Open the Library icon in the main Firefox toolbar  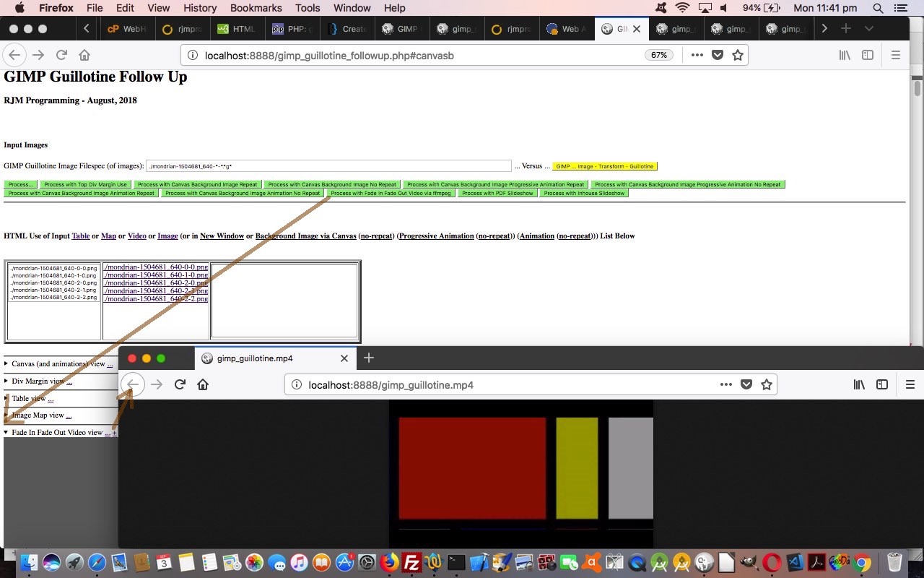(x=845, y=55)
